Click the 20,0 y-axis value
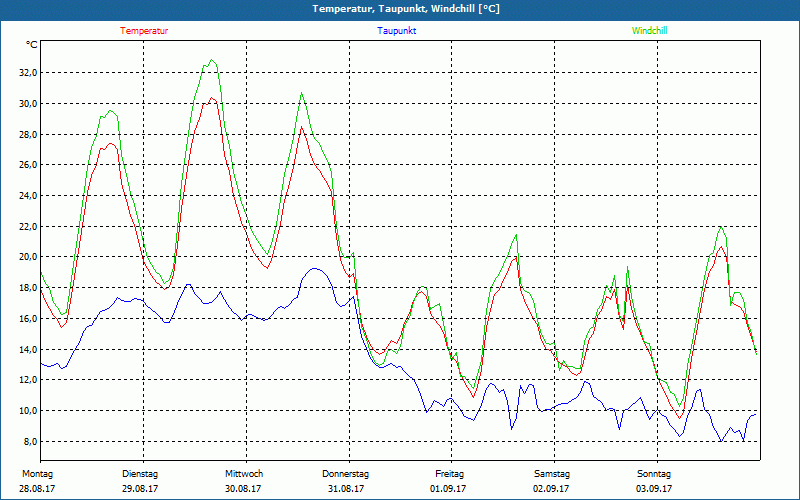The image size is (800, 500). pos(28,257)
